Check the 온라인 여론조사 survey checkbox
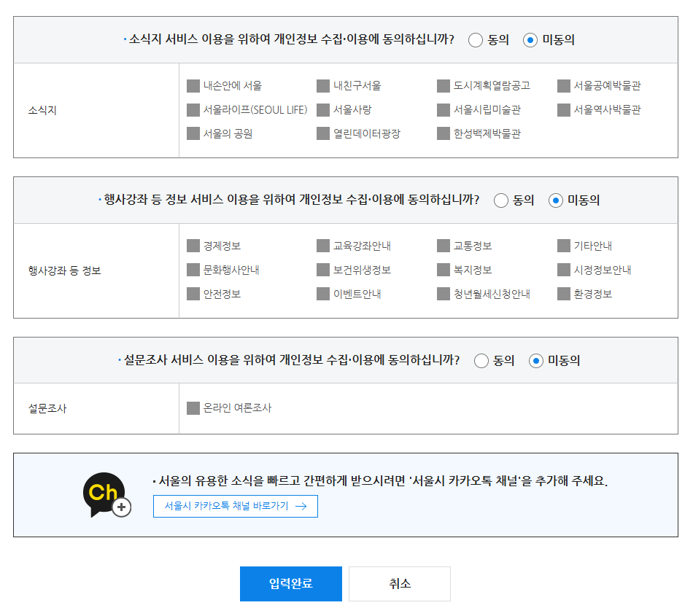Screen dimensions: 693x616 193,408
